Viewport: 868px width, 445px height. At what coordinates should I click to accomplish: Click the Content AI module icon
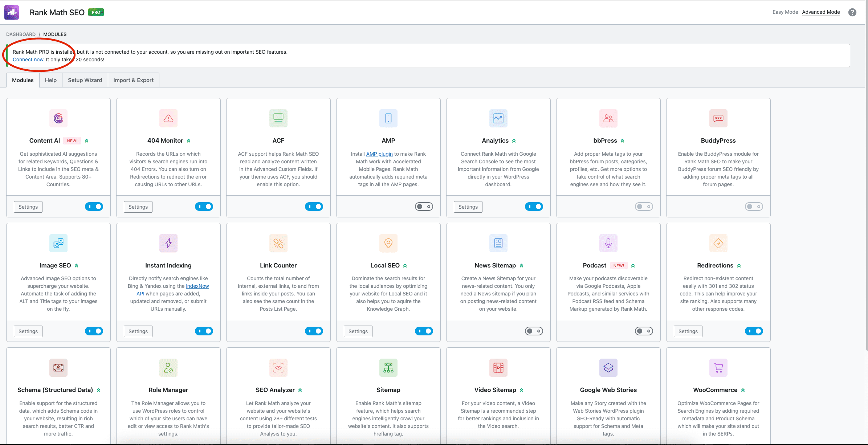58,118
